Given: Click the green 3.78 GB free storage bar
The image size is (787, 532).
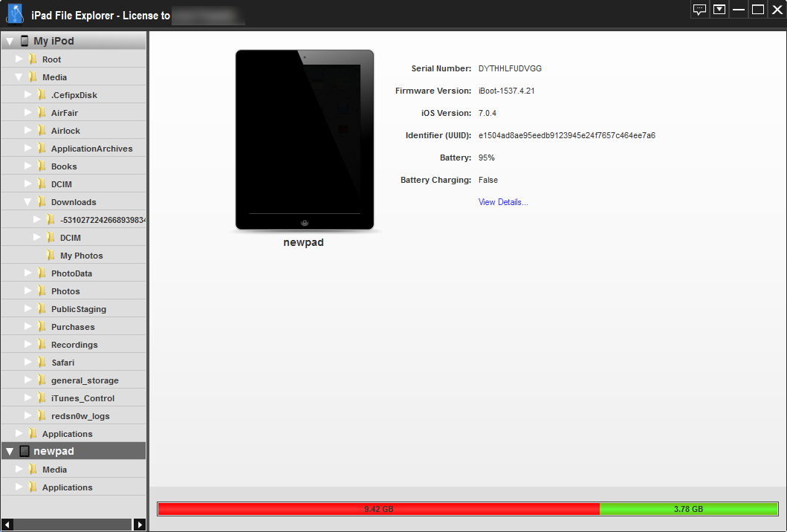Looking at the screenshot, I should point(689,509).
